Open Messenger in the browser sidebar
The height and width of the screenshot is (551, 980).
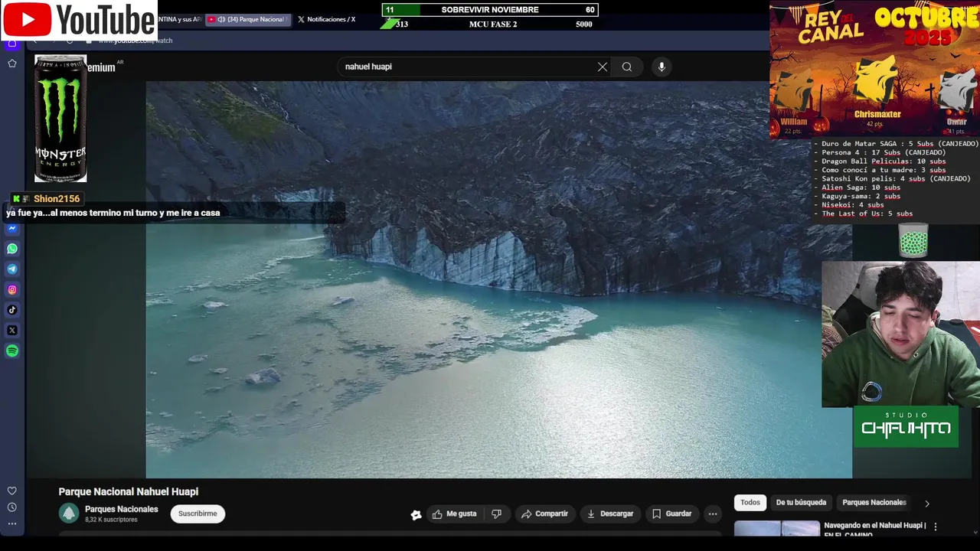point(12,228)
